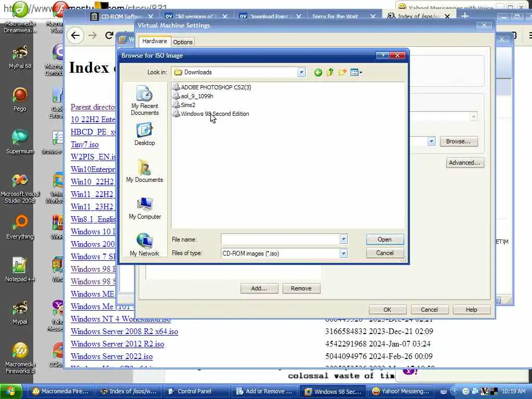Click the Windows Start button
Image resolution: width=532 pixels, height=399 pixels.
click(11, 391)
